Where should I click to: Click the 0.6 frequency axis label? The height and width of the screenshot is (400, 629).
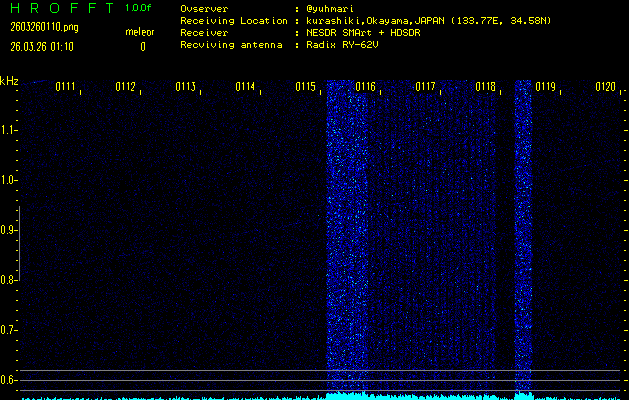[x=8, y=380]
